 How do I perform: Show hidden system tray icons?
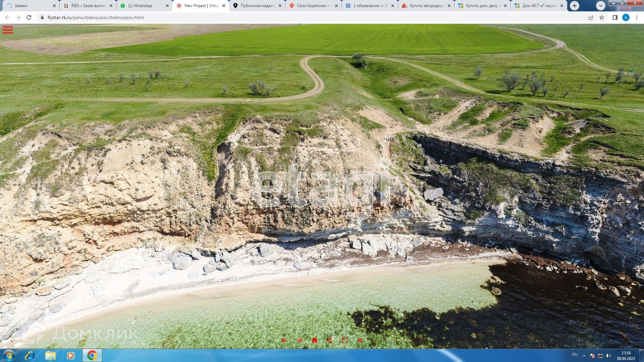(x=584, y=356)
